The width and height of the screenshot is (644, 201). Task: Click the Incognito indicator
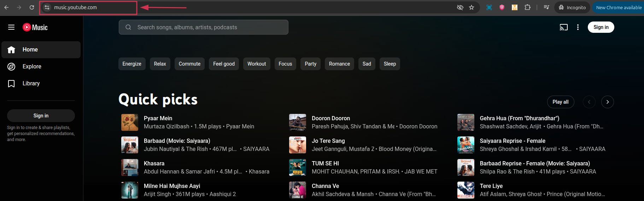click(x=572, y=7)
